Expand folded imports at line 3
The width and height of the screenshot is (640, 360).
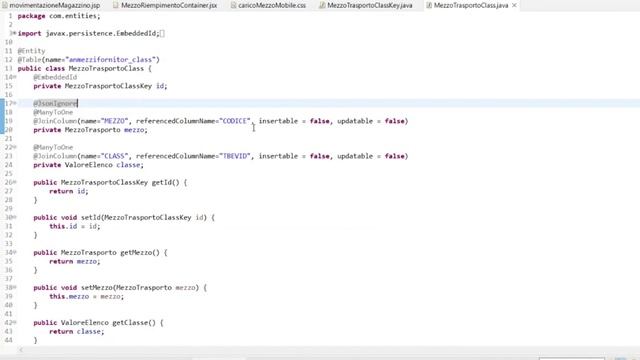(15, 33)
